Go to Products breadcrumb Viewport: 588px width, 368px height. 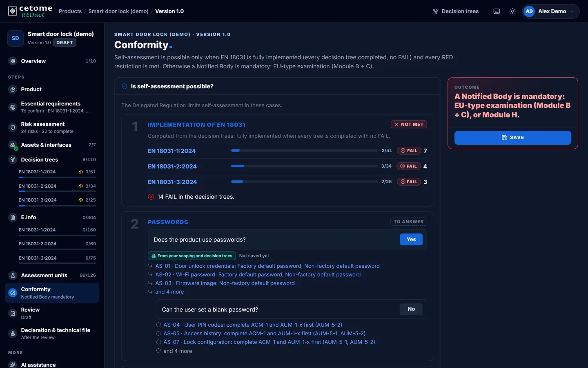click(x=70, y=11)
